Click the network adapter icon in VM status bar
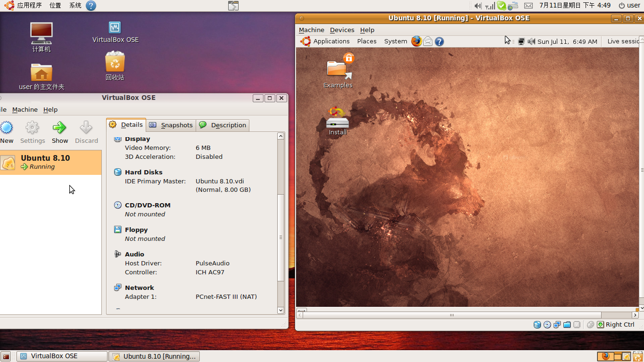Viewport: 644px width, 362px height. click(x=557, y=325)
